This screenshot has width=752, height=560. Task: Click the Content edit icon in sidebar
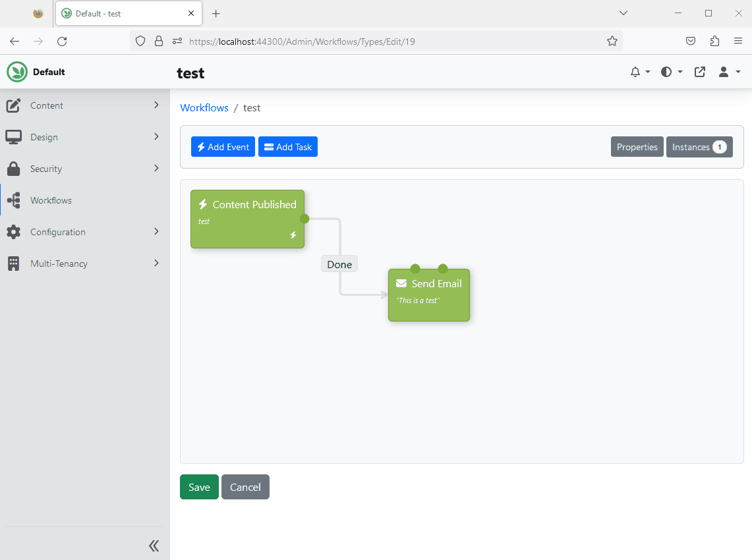click(x=13, y=105)
